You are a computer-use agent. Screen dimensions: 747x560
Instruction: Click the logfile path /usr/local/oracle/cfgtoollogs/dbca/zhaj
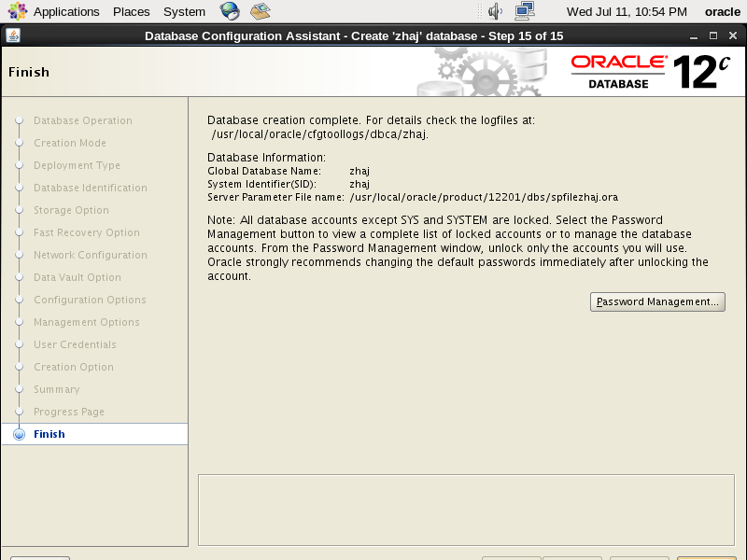319,134
